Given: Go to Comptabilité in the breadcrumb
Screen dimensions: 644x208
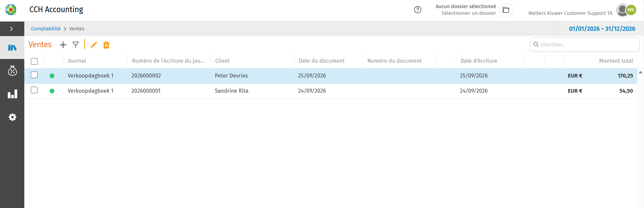Looking at the screenshot, I should click(46, 29).
